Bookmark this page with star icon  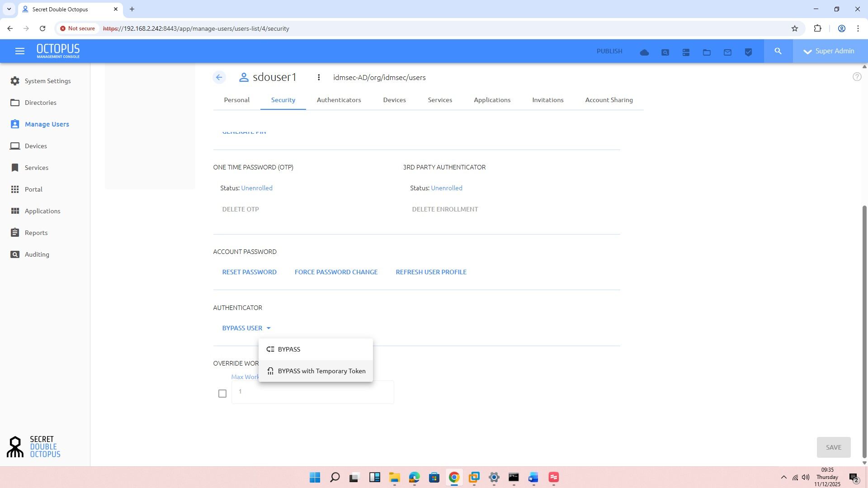(x=795, y=28)
